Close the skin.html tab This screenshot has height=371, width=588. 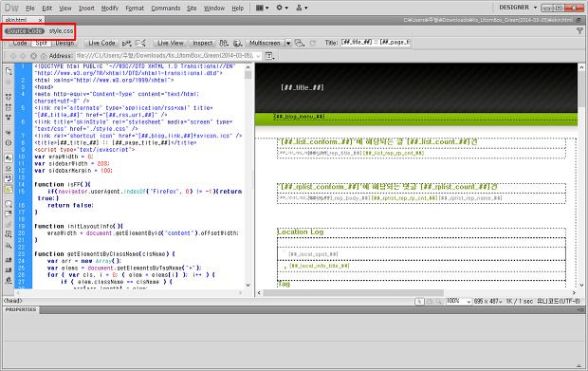pos(41,20)
